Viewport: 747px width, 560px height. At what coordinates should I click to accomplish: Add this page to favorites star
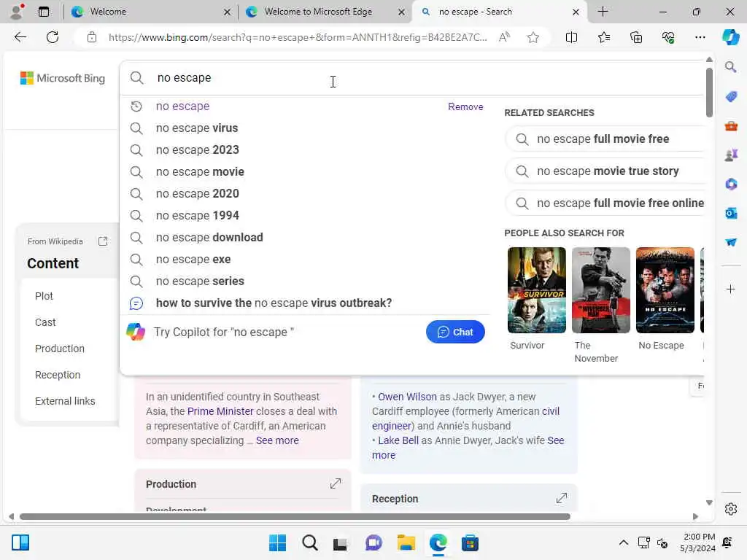click(x=533, y=37)
